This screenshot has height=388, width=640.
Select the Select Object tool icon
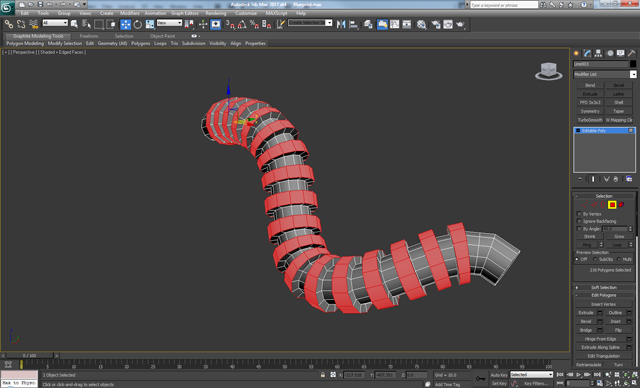[74, 24]
